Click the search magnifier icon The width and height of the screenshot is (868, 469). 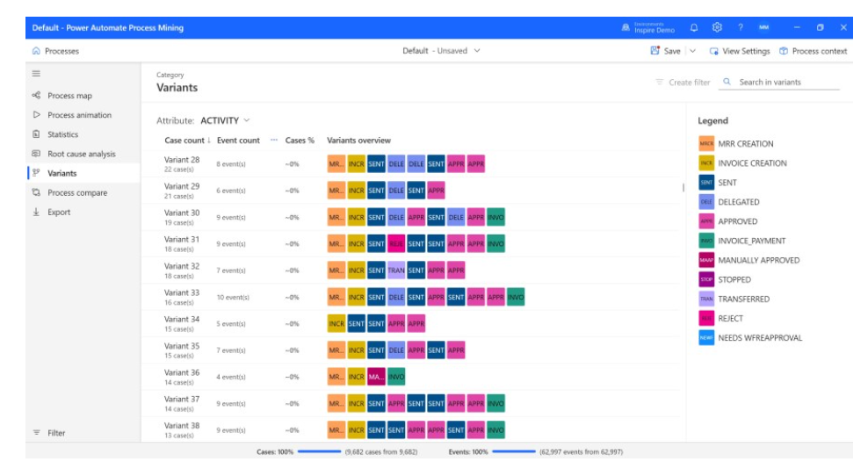tap(727, 82)
